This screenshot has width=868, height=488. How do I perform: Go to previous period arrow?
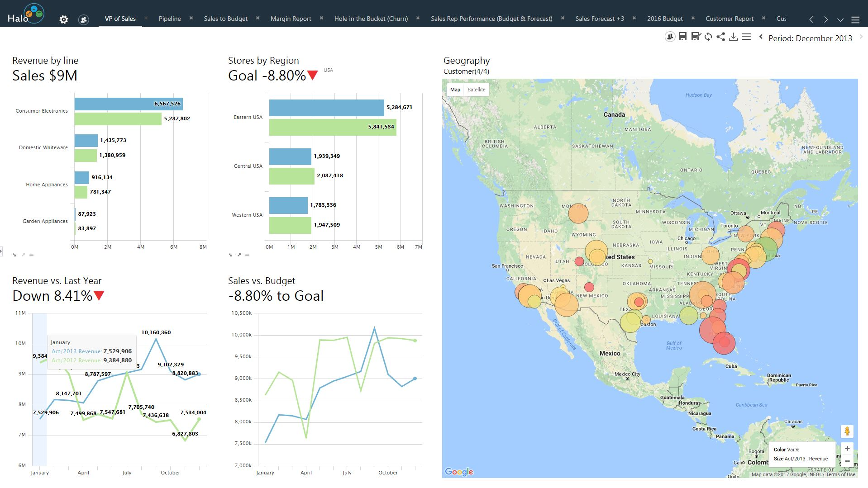click(x=761, y=37)
